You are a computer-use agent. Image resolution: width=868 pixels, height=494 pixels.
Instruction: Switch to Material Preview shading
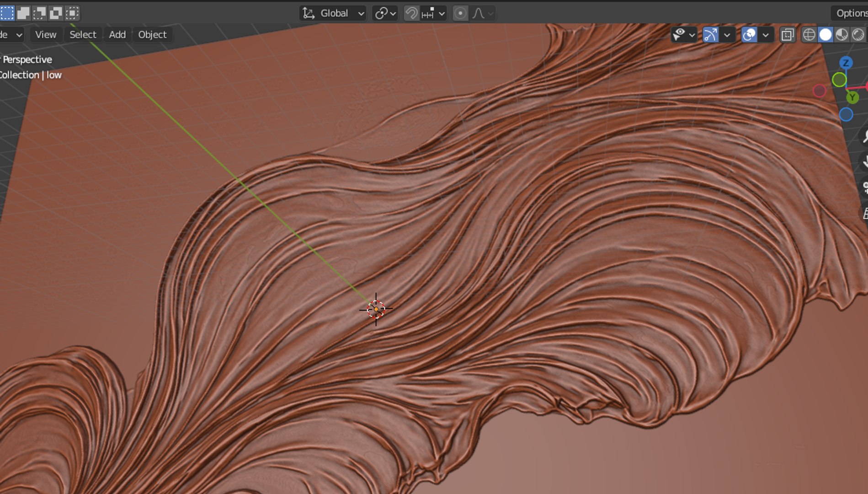pos(841,35)
